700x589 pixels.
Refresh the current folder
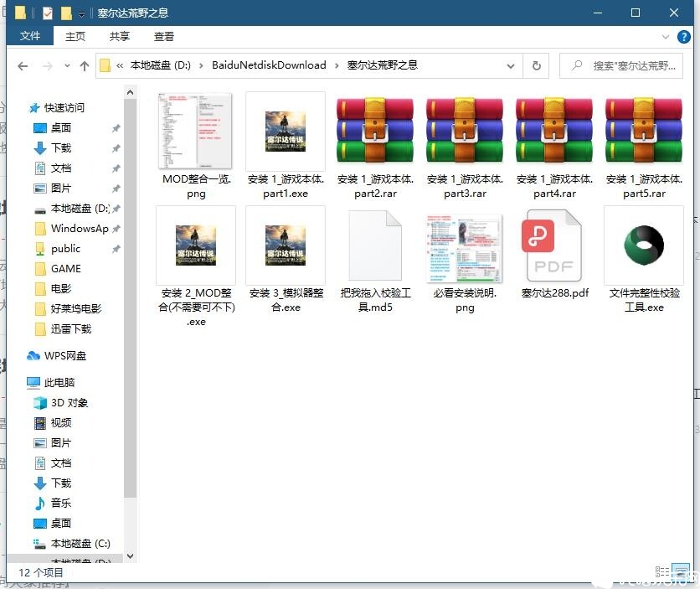tap(536, 66)
